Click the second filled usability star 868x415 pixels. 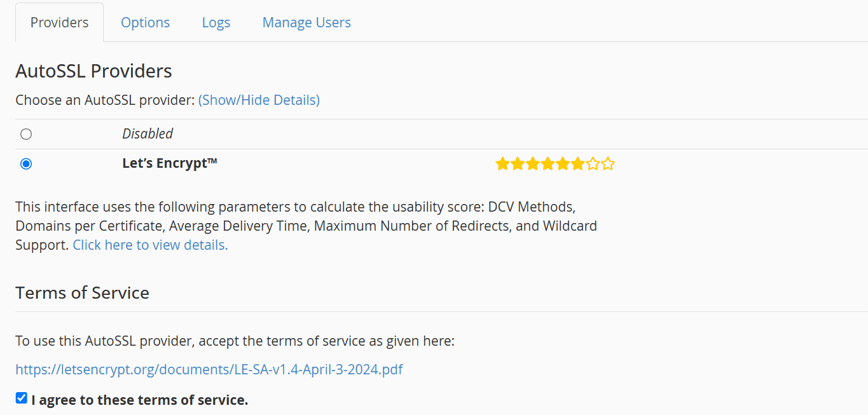point(517,164)
